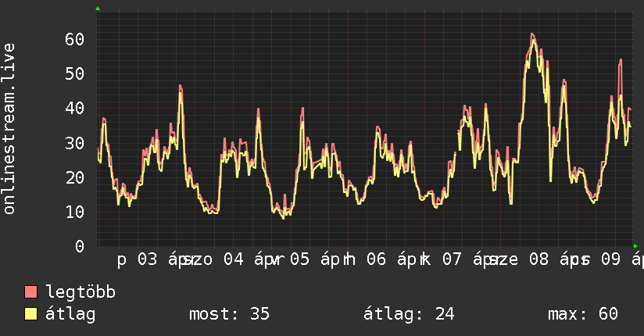
Task: Click the 20 y-axis label
Action: (x=74, y=177)
